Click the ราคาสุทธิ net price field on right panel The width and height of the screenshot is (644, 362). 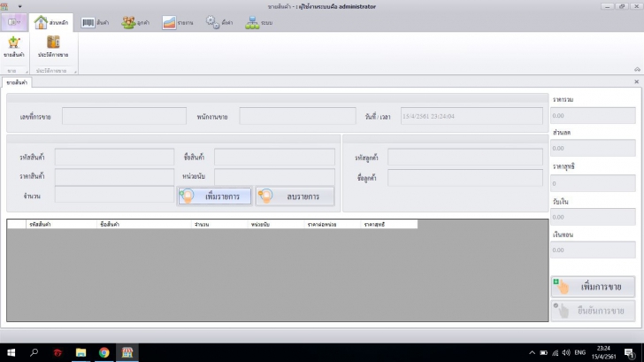(x=593, y=183)
